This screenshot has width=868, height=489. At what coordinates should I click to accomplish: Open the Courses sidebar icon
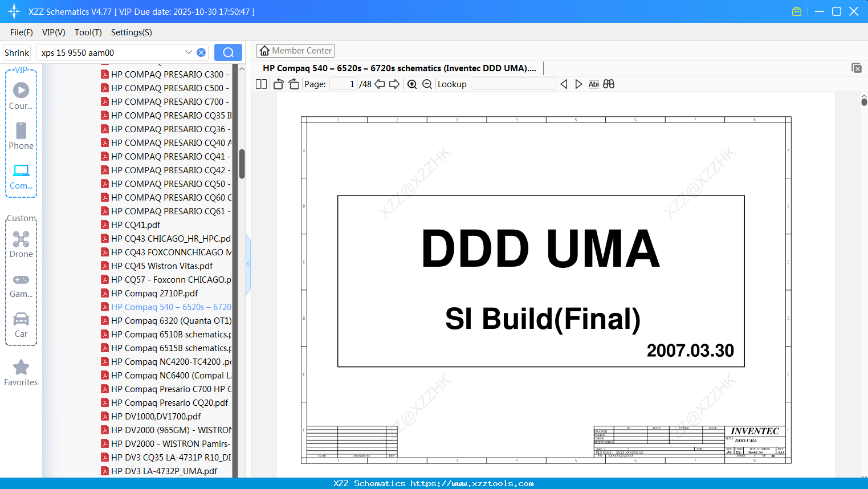point(21,96)
